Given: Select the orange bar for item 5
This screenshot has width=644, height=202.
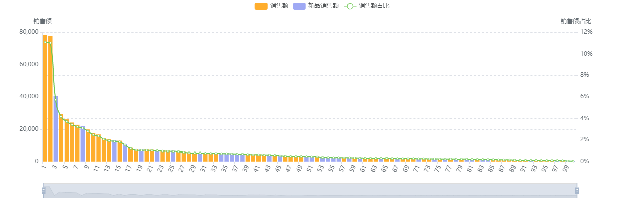Looking at the screenshot, I should click(x=67, y=140).
